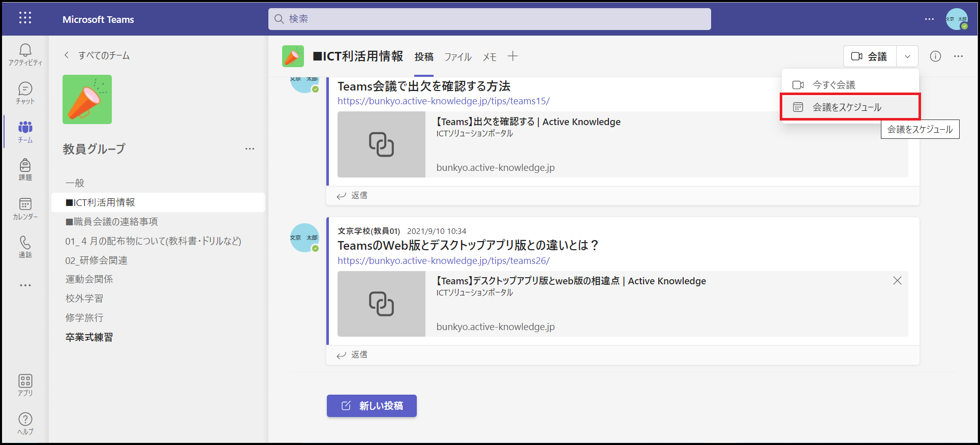This screenshot has width=980, height=445.
Task: Click the search box 検索
Action: click(489, 19)
